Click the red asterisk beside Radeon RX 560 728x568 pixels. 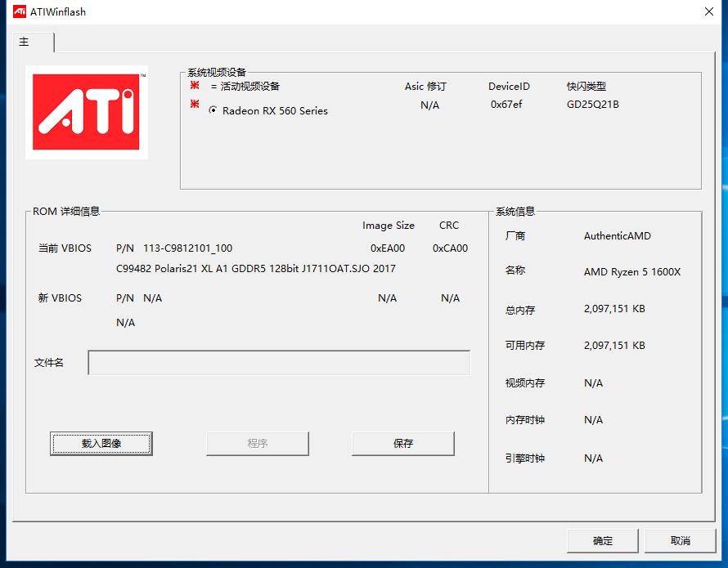(195, 105)
